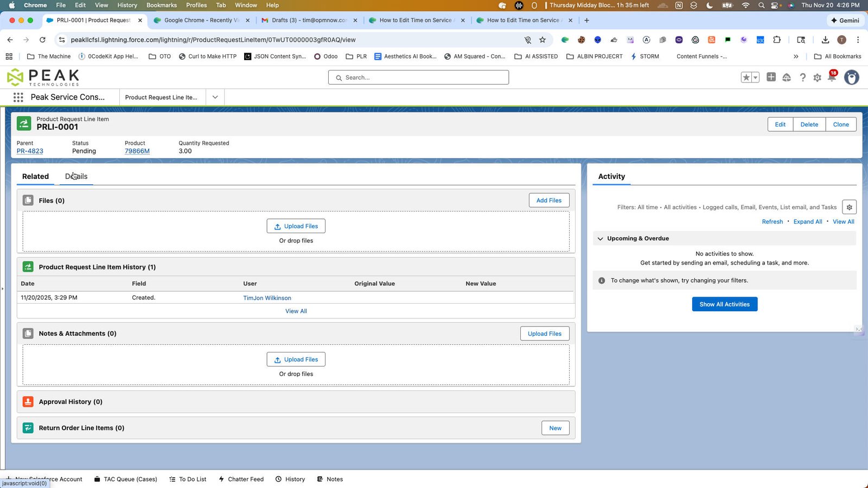Open Product Request Line Item tab dropdown

(x=215, y=97)
